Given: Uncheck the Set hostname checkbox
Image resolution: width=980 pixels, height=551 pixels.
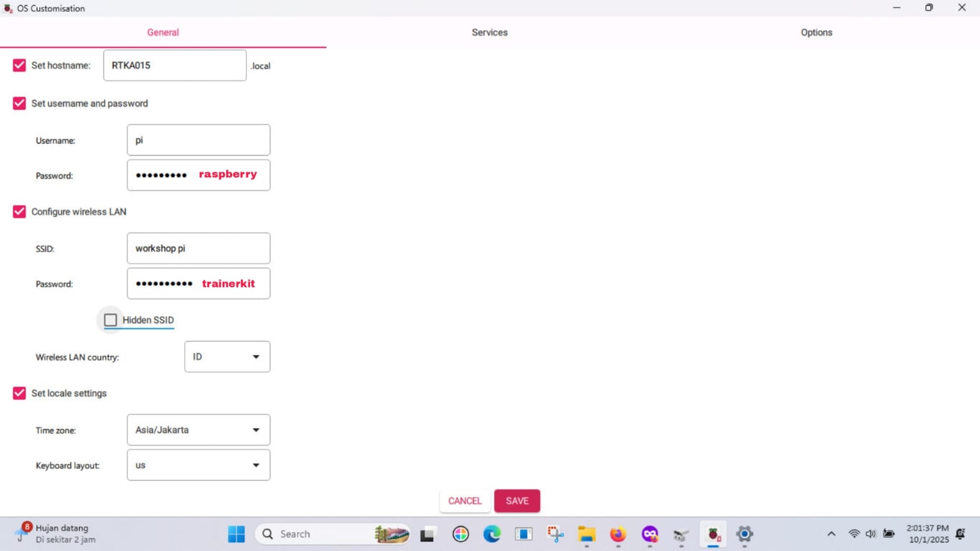Looking at the screenshot, I should (20, 66).
